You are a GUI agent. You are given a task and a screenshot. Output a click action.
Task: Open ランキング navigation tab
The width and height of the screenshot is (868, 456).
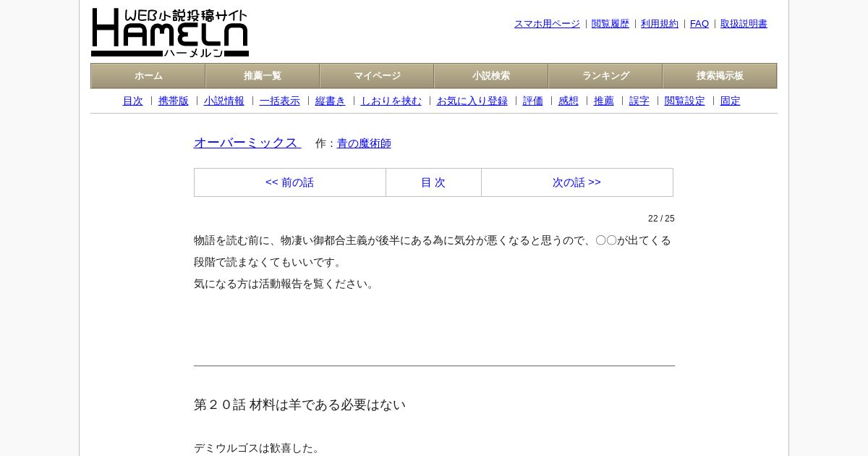tap(605, 76)
